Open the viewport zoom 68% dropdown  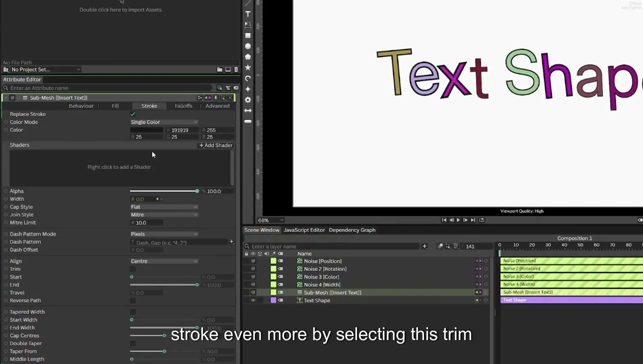271,220
